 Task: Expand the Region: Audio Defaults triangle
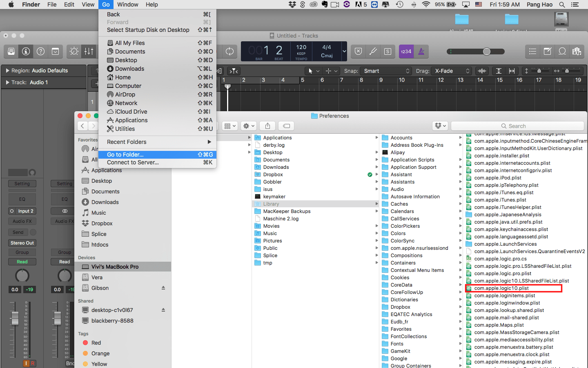[7, 70]
